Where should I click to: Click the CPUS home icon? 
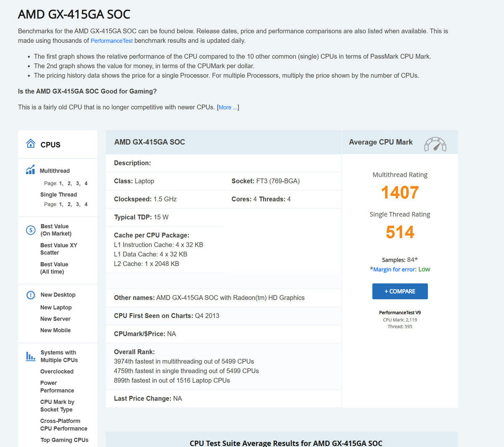pos(31,144)
